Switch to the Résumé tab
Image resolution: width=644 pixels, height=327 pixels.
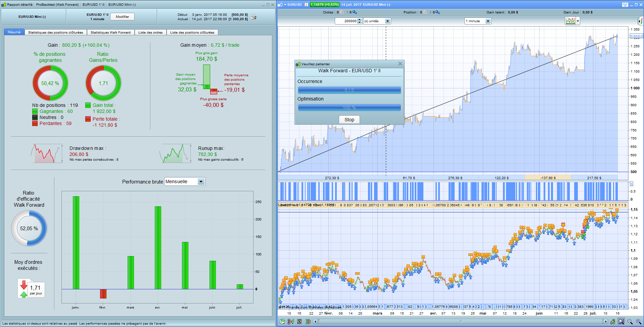[x=14, y=32]
